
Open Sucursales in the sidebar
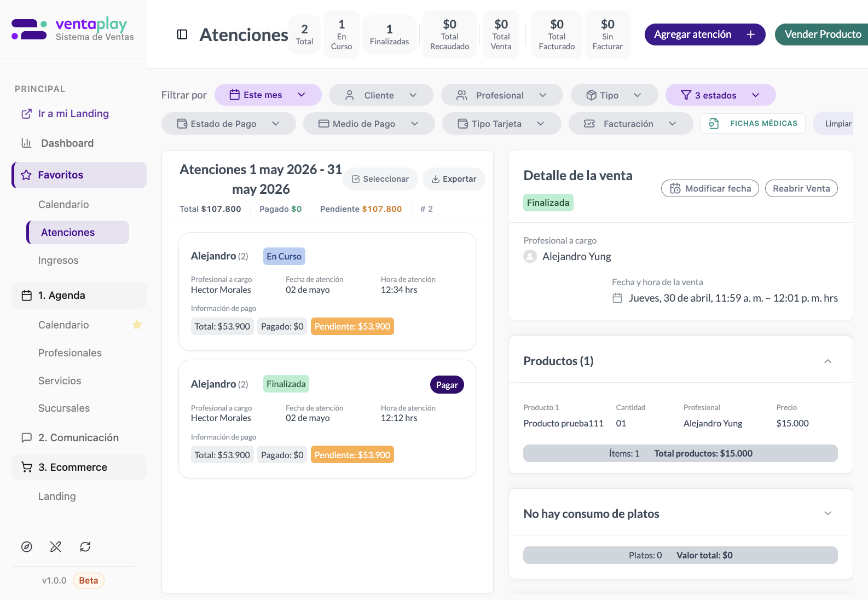(x=64, y=408)
